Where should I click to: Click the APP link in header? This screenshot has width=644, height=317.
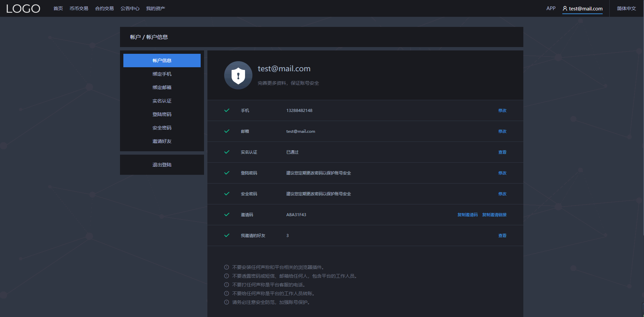tap(551, 8)
